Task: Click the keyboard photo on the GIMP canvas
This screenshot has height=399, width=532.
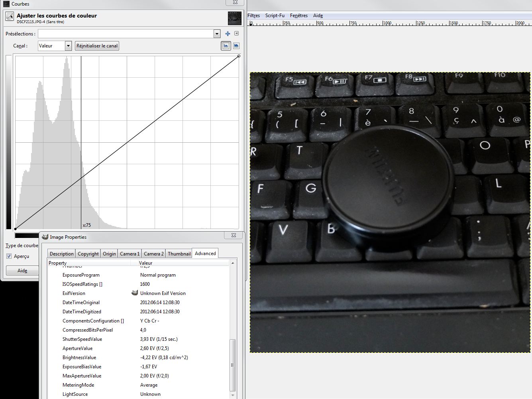Action: 390,212
